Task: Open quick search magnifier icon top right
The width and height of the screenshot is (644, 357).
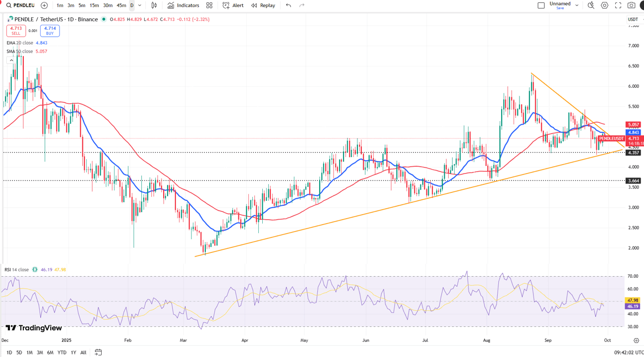Action: 591,5
